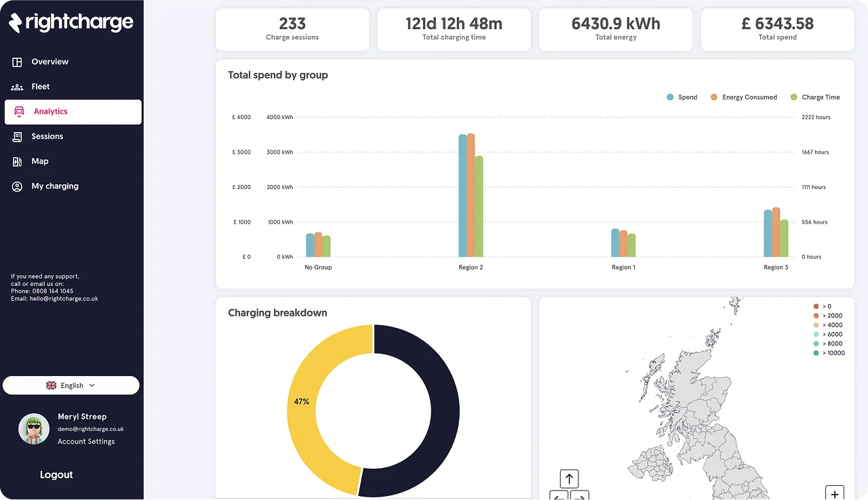Toggle the Charge Time legend entry
This screenshot has width=868, height=500.
coord(815,97)
